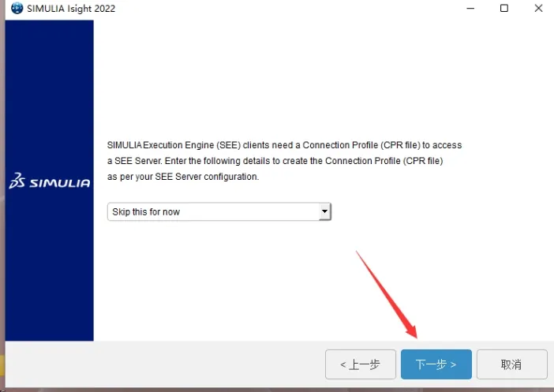The width and height of the screenshot is (554, 392).
Task: Click the 3DS SIMULIA logo in sidebar
Action: tap(50, 181)
